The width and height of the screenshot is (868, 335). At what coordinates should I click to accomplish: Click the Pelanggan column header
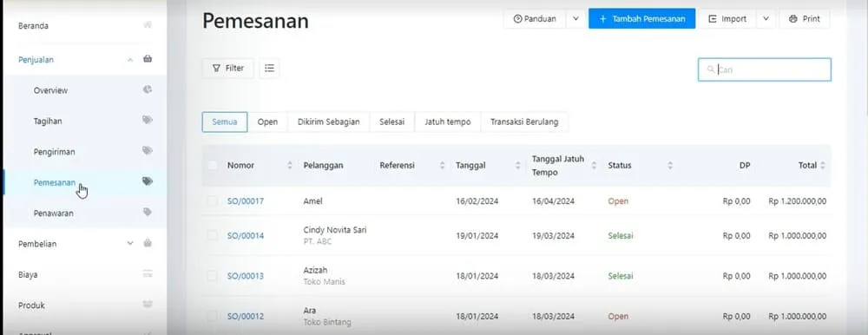point(323,165)
